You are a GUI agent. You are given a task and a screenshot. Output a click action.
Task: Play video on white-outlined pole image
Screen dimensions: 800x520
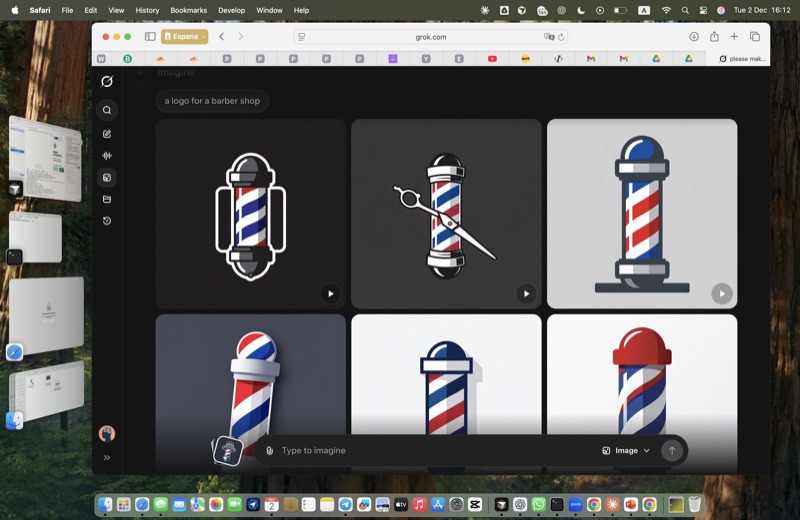tap(331, 293)
